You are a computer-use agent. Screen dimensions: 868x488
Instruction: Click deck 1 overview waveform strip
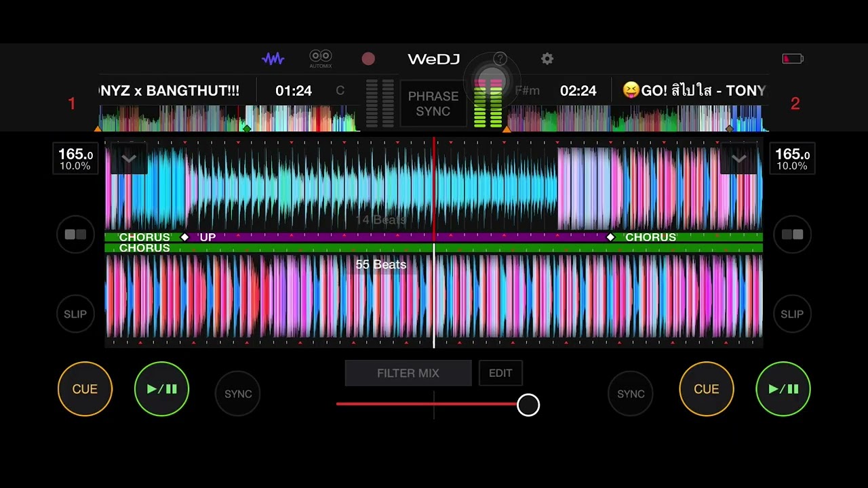pos(229,119)
